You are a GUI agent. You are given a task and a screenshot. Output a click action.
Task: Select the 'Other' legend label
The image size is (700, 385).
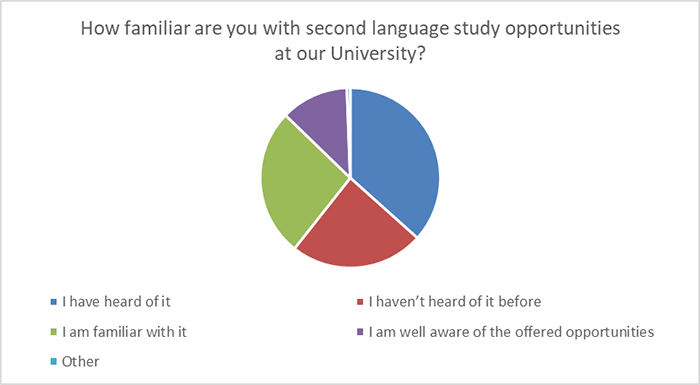80,361
